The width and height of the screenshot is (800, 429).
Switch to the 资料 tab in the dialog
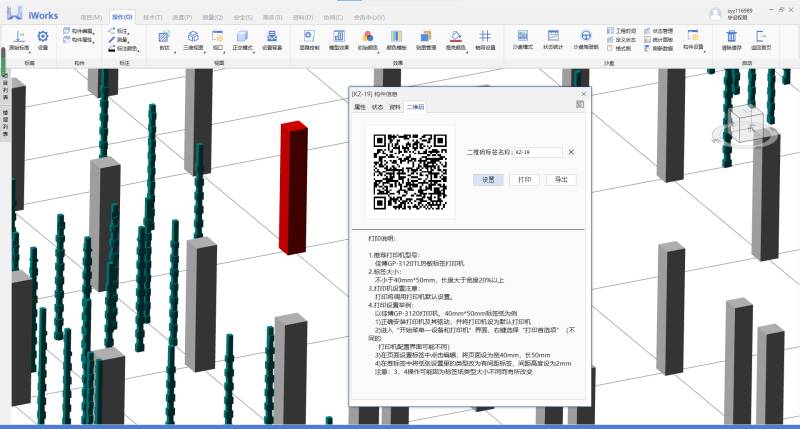click(x=395, y=107)
